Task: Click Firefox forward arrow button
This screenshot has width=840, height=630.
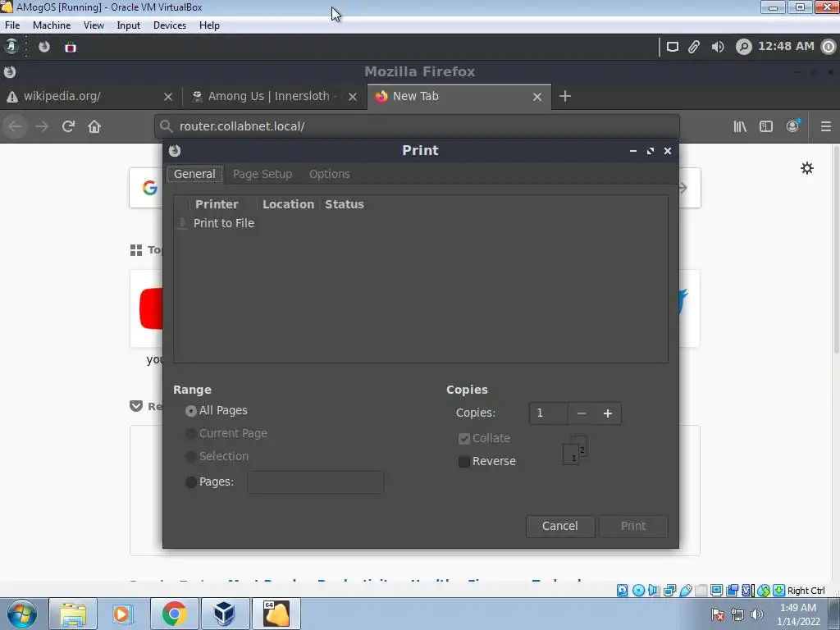Action: (41, 126)
